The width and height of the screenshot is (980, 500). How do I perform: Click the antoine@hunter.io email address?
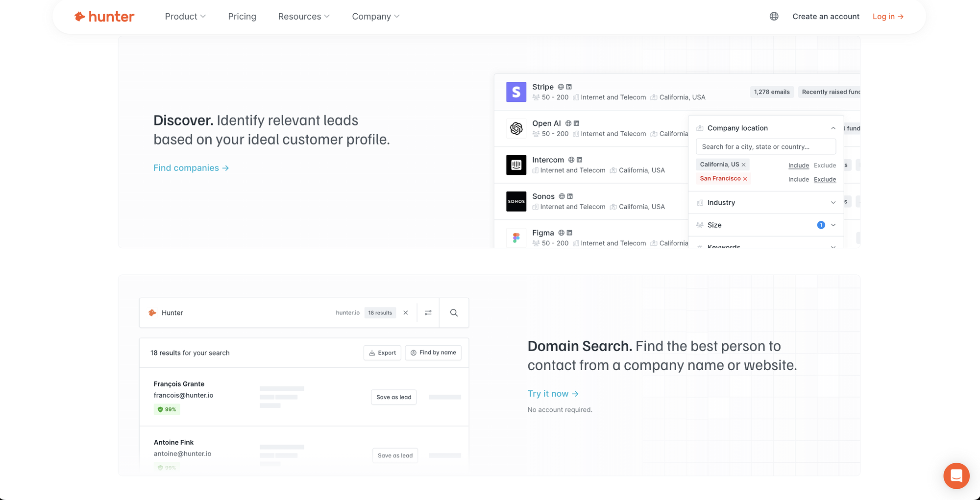(182, 453)
